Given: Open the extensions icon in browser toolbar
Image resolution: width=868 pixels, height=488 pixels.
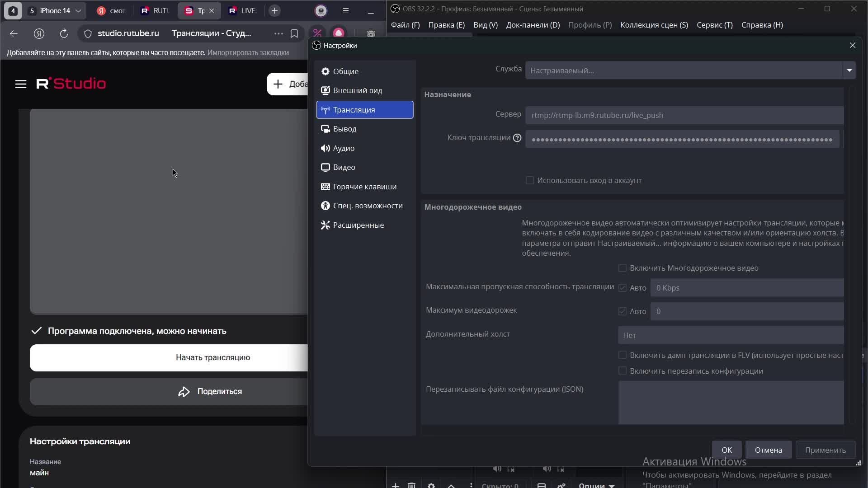Looking at the screenshot, I should 371,33.
